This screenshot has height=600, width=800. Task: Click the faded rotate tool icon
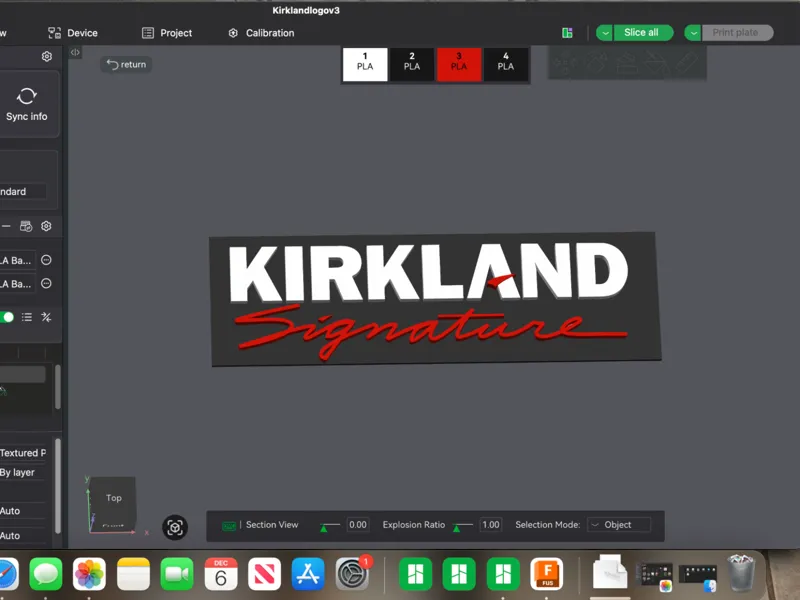[x=595, y=62]
